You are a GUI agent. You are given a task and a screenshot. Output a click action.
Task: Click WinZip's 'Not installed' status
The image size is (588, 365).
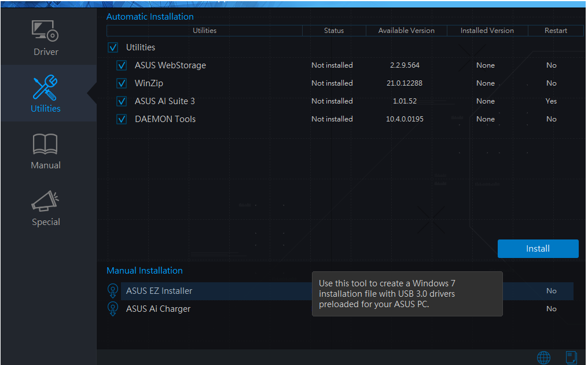(332, 83)
